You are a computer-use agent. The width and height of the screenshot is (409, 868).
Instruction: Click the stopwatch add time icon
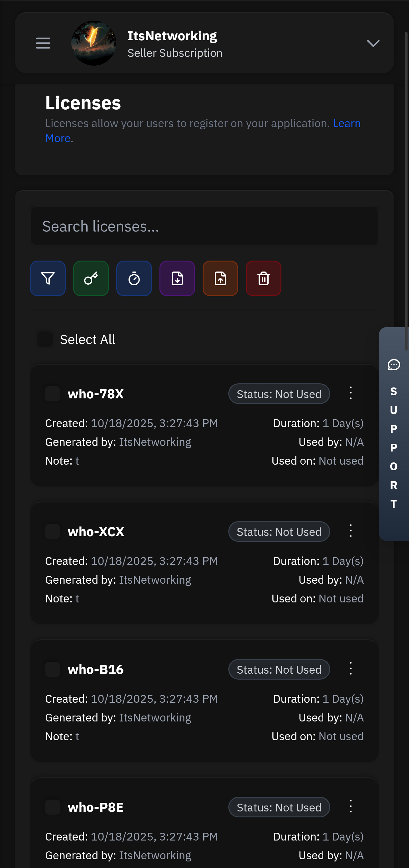[134, 278]
